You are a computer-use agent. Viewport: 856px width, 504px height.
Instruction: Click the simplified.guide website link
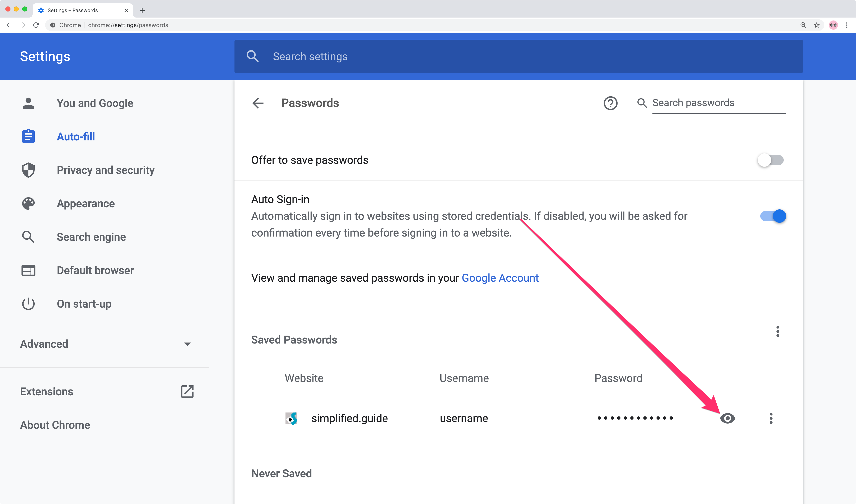[350, 418]
